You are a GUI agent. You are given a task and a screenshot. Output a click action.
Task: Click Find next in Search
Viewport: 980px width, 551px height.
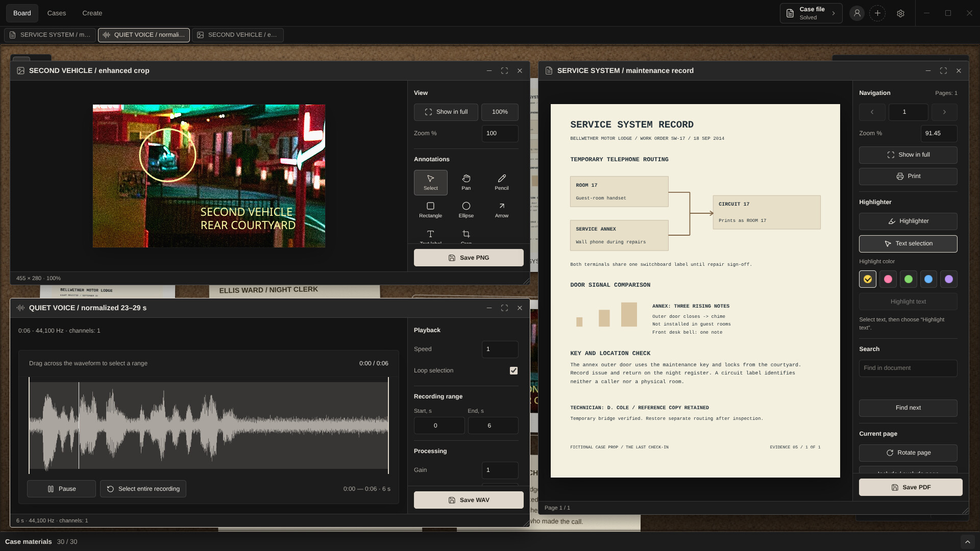pyautogui.click(x=908, y=408)
